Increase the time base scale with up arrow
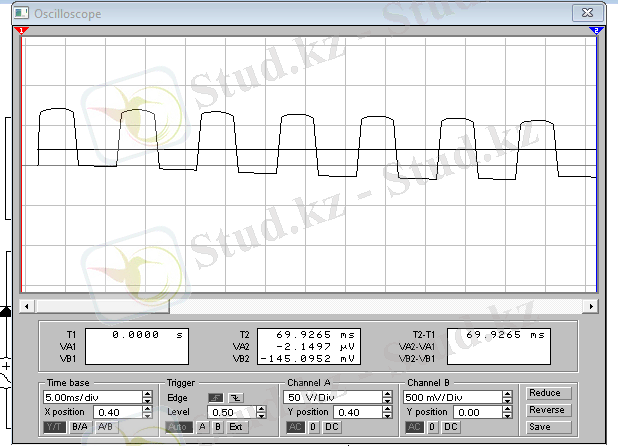The width and height of the screenshot is (618, 446). coord(147,394)
